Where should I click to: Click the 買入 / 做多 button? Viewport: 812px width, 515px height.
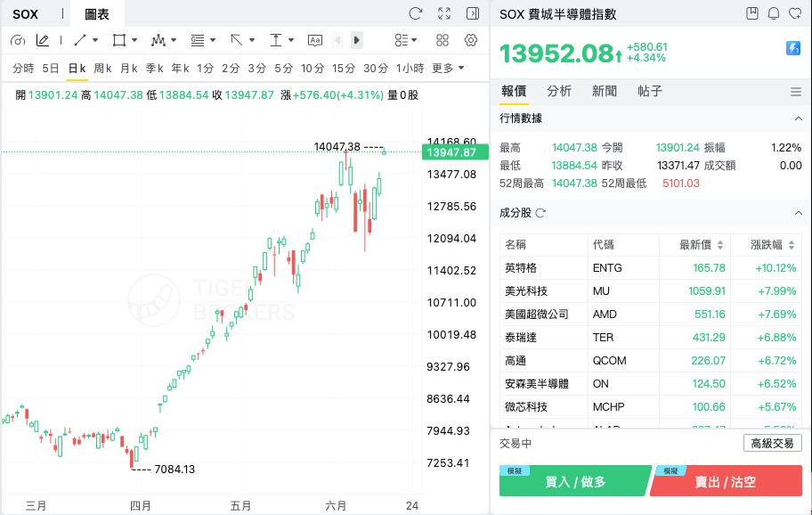point(575,481)
